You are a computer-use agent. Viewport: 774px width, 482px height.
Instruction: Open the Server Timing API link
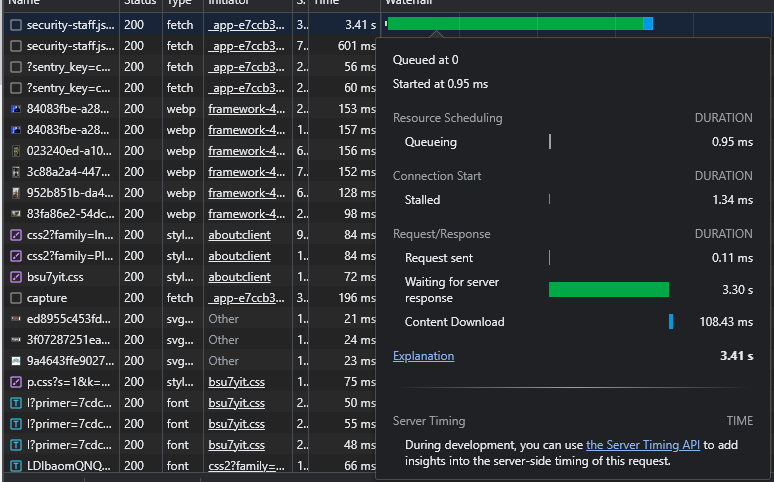pyautogui.click(x=642, y=445)
